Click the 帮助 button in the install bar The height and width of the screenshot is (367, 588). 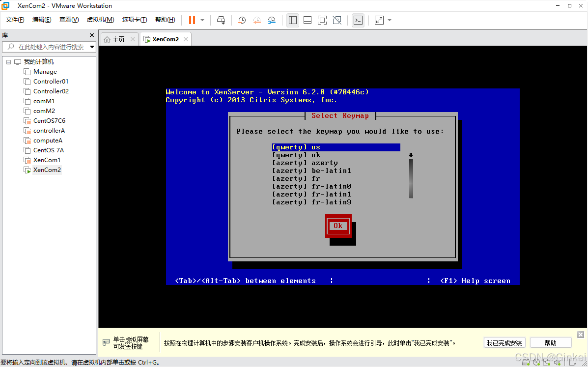(x=551, y=342)
